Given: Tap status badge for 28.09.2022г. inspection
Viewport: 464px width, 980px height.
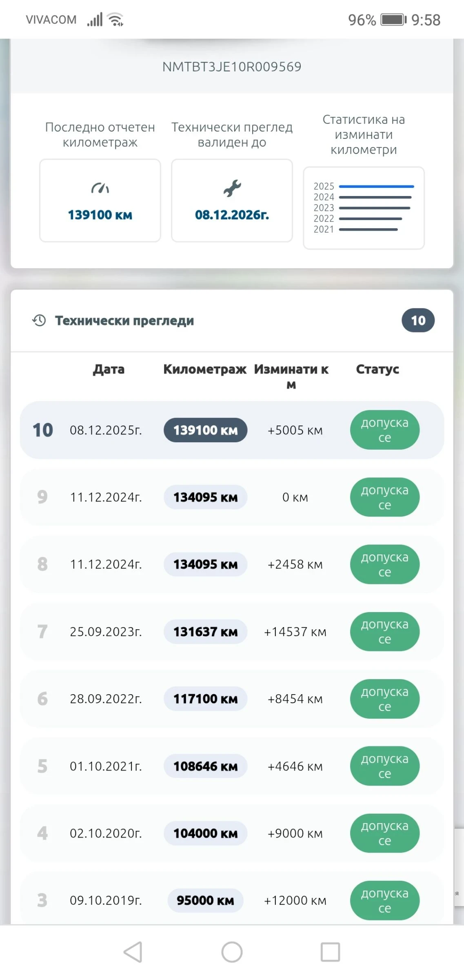Looking at the screenshot, I should (384, 699).
